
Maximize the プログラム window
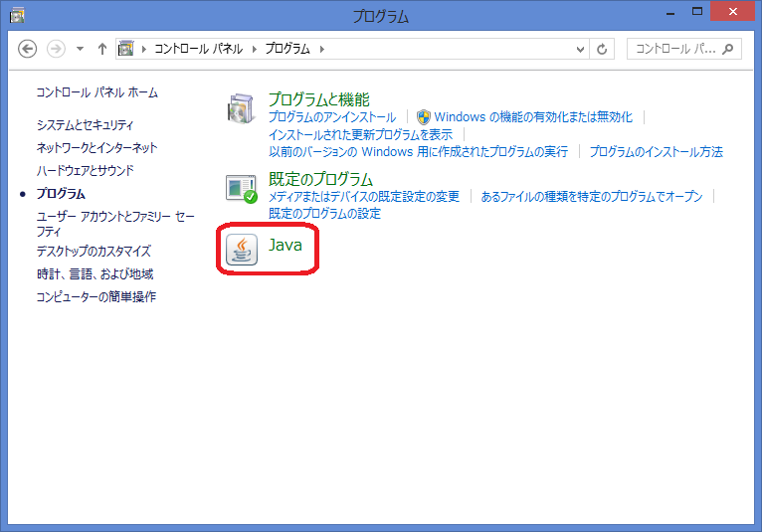click(697, 12)
